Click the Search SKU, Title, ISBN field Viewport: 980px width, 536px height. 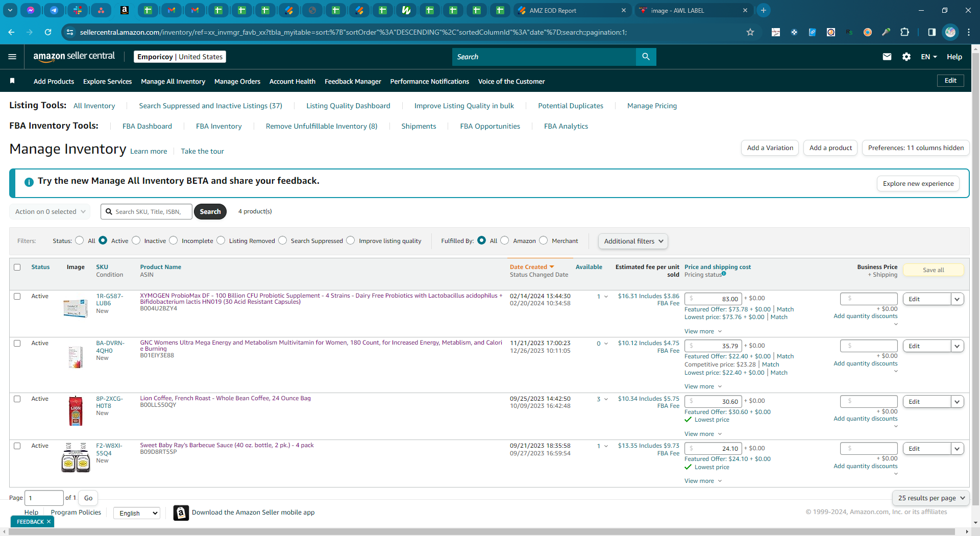point(152,211)
